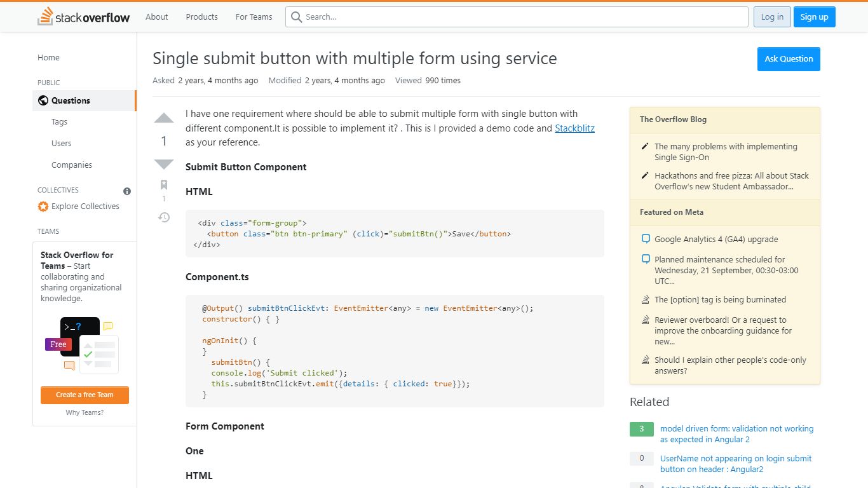Open Planned maintenance scheduled post

pyautogui.click(x=726, y=270)
